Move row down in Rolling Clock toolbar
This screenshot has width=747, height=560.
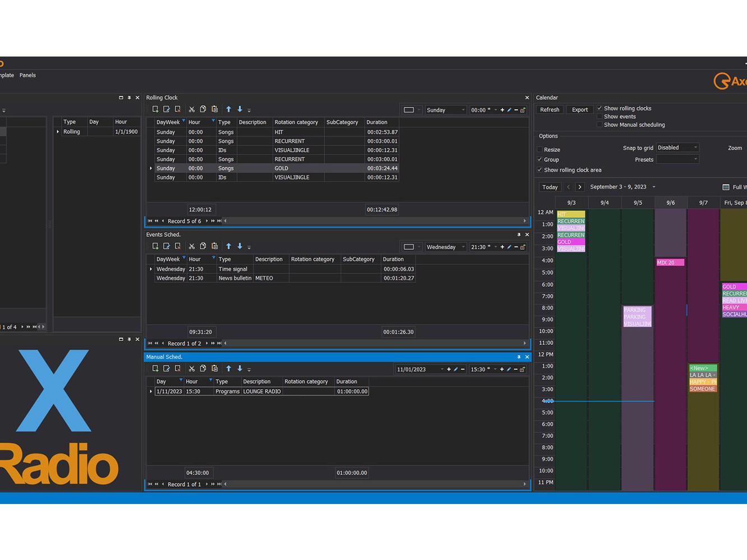click(x=240, y=109)
